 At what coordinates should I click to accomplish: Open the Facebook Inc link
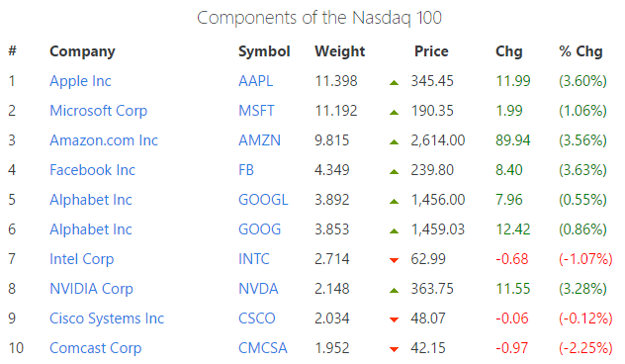tap(93, 170)
